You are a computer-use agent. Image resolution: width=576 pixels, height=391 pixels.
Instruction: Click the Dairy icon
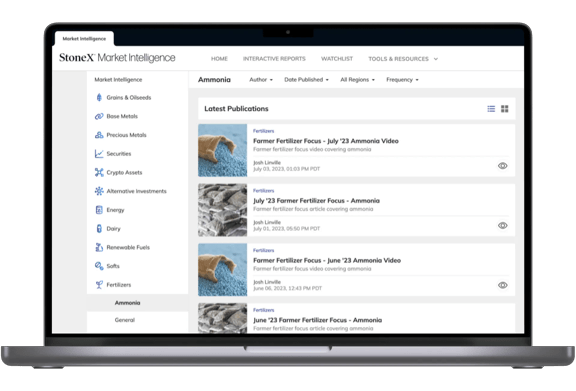[99, 229]
